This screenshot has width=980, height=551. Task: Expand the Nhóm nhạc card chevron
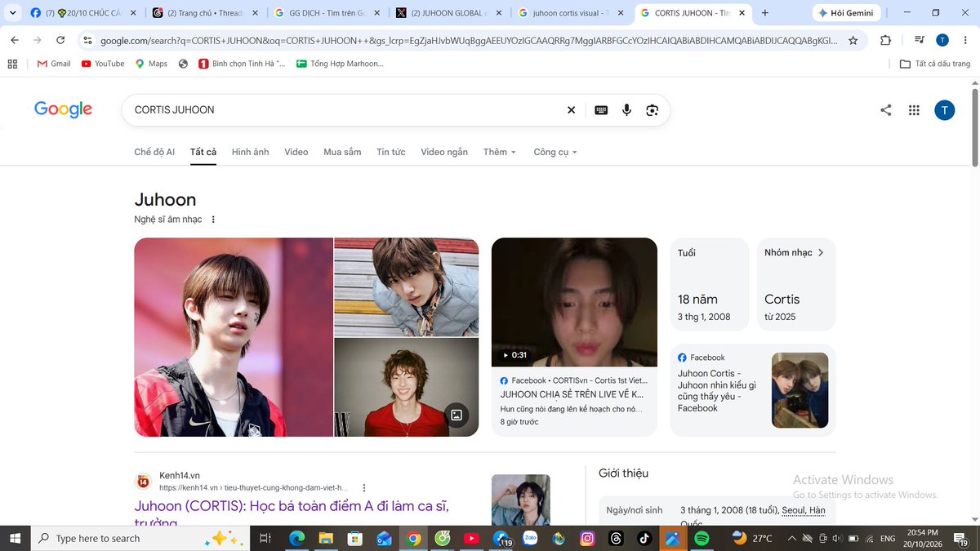[821, 253]
